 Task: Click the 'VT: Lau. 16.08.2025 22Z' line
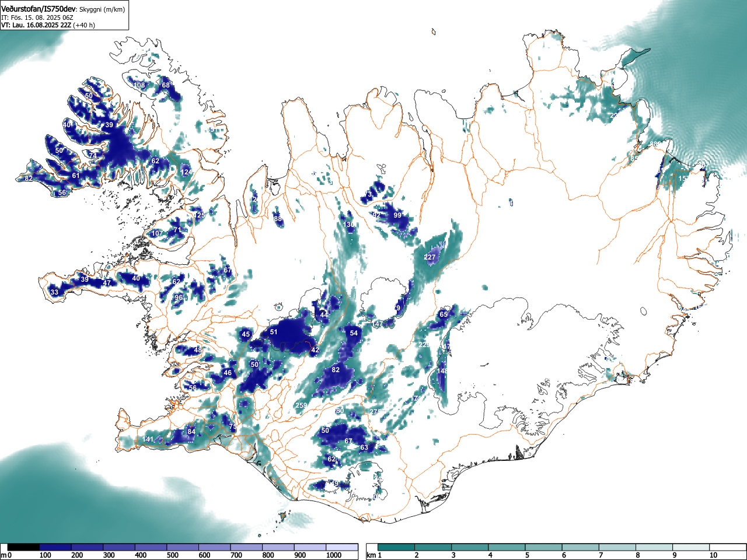point(36,25)
